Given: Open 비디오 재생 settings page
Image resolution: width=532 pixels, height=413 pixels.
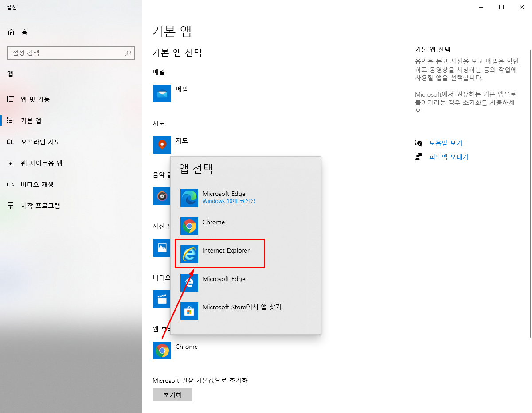Looking at the screenshot, I should coord(71,184).
